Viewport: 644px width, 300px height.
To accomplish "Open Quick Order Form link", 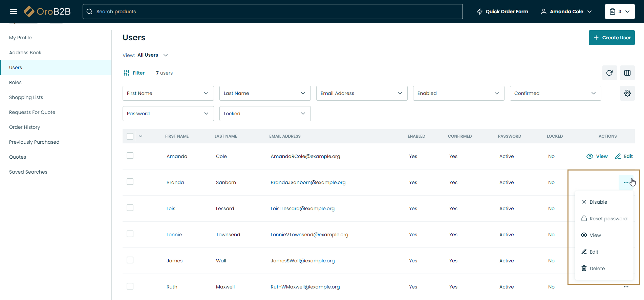I will coord(502,12).
